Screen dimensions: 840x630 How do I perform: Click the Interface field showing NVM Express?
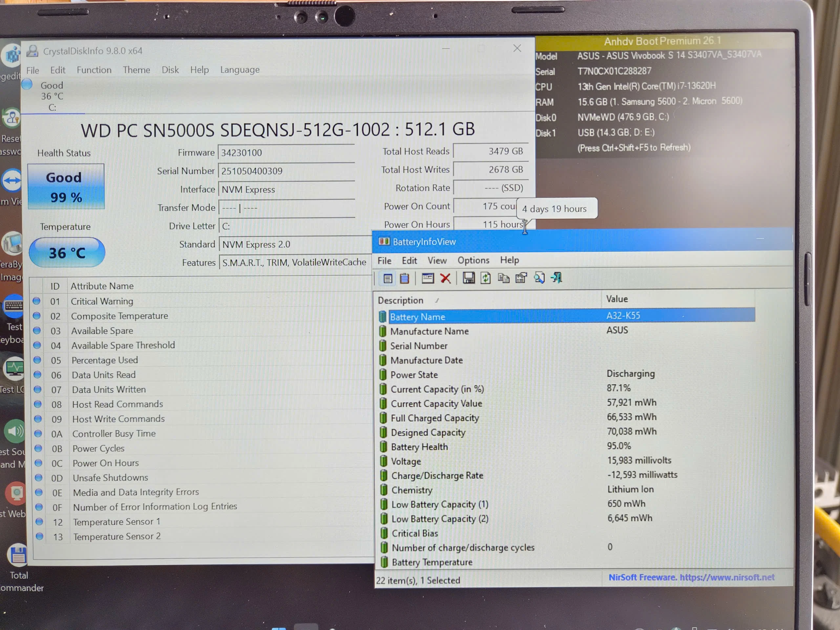pos(286,189)
